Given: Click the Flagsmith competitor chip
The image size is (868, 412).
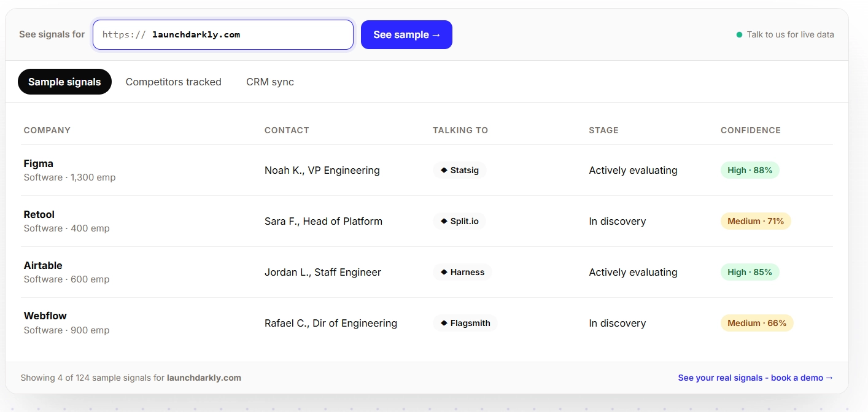Looking at the screenshot, I should pyautogui.click(x=465, y=323).
